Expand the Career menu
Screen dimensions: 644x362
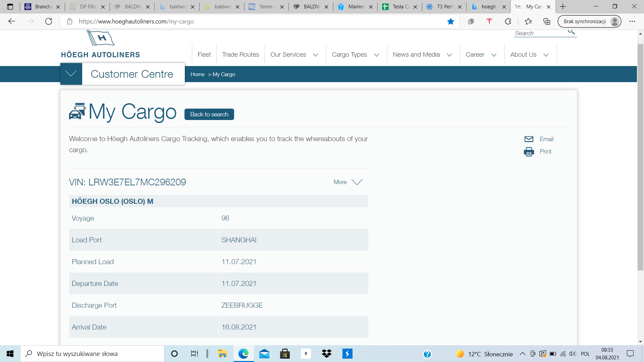[494, 55]
